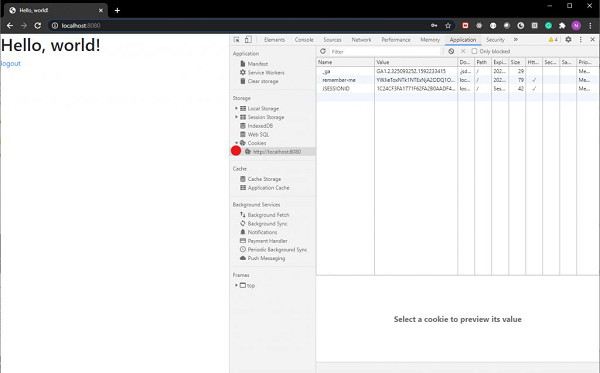Collapse the Cookies tree node
This screenshot has height=373, width=600.
coord(236,143)
